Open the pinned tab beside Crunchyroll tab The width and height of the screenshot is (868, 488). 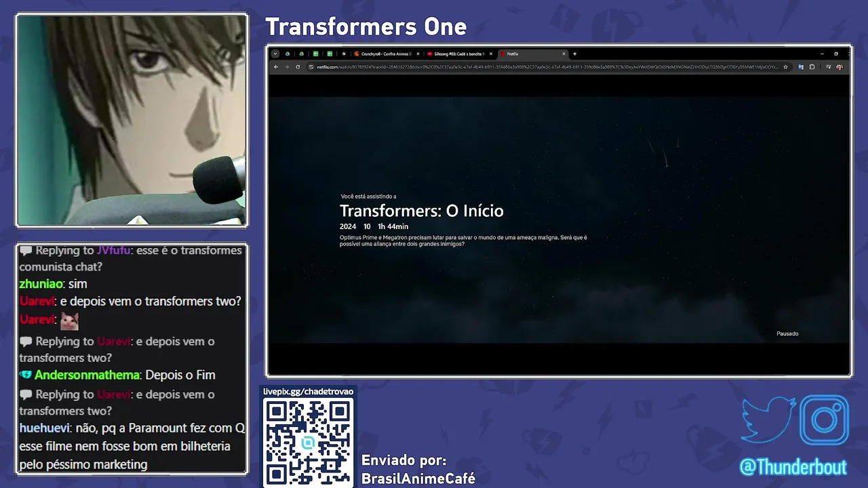pos(344,54)
